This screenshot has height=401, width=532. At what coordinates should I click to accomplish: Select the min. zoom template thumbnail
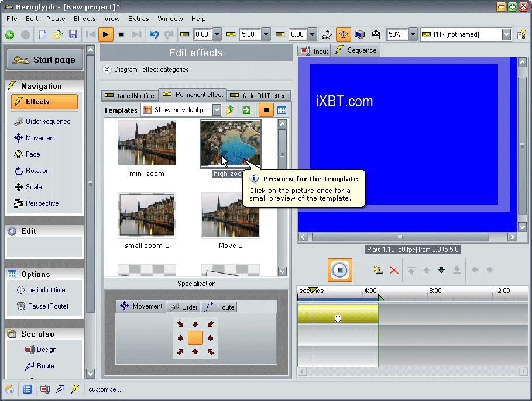(146, 143)
